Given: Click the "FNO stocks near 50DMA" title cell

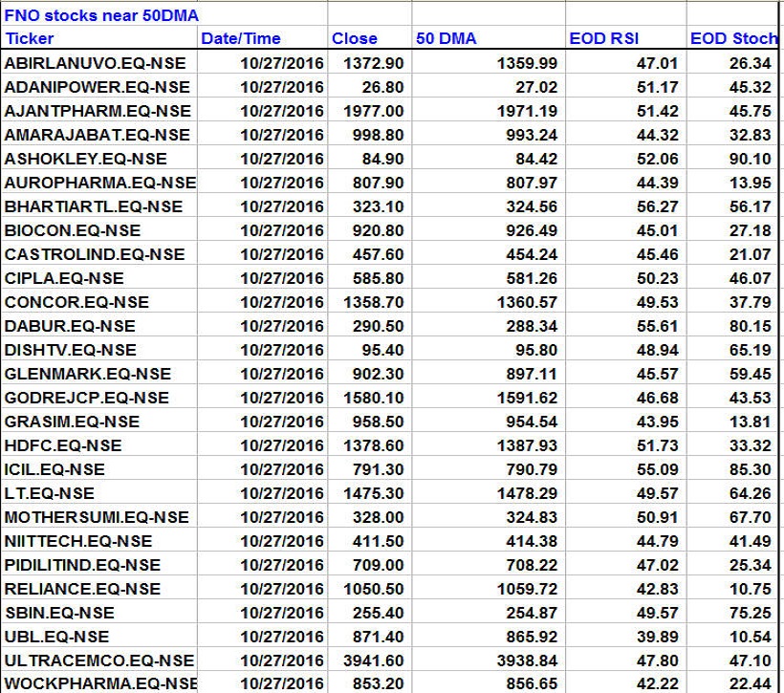Looking at the screenshot, I should tap(102, 15).
